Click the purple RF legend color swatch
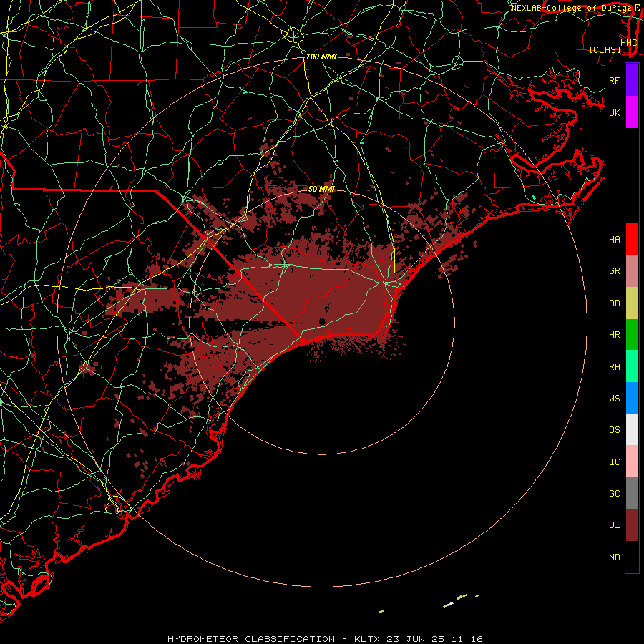The height and width of the screenshot is (644, 644). click(x=632, y=80)
